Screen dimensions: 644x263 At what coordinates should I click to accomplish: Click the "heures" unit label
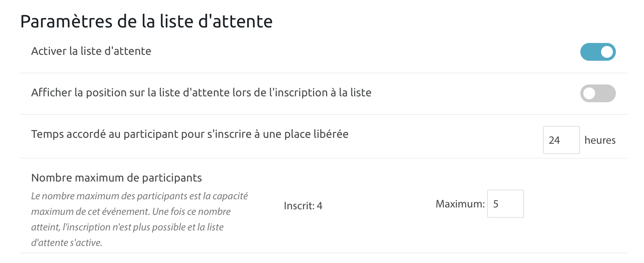click(600, 140)
